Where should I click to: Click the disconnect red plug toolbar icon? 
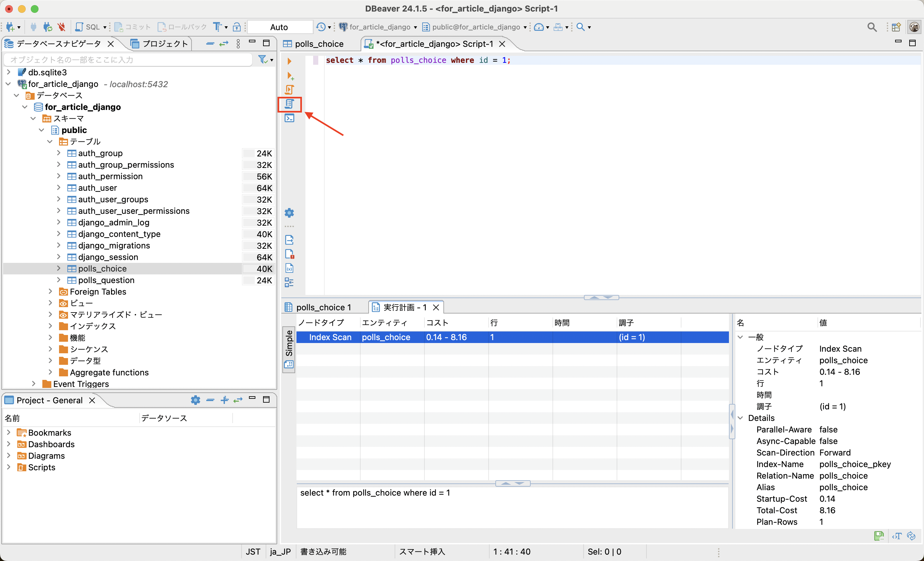click(62, 27)
